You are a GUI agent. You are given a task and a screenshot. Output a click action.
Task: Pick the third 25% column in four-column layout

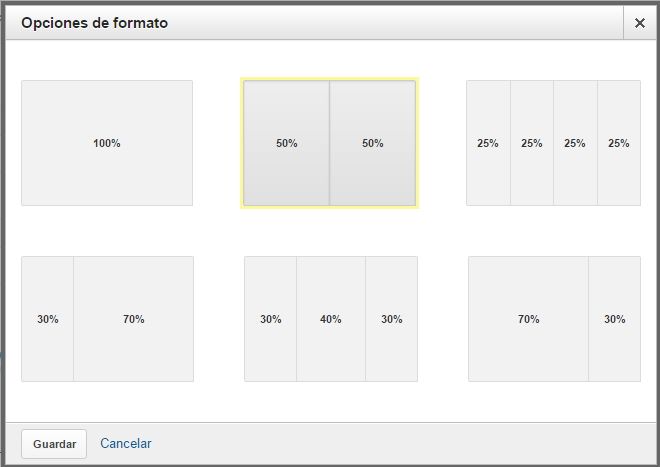tap(575, 143)
